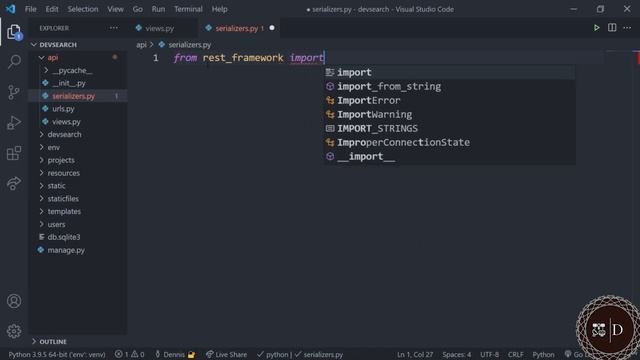This screenshot has width=640, height=360.
Task: Change UTF-8 file encoding
Action: pos(489,354)
